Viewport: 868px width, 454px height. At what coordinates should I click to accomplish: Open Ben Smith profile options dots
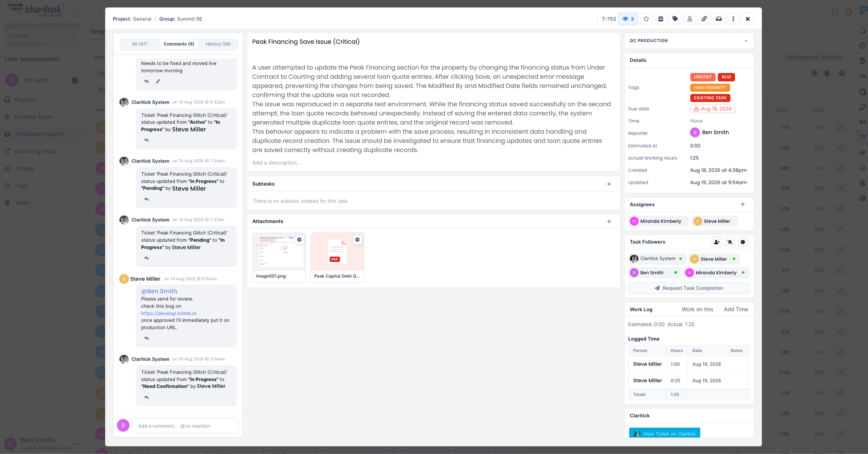point(77,444)
